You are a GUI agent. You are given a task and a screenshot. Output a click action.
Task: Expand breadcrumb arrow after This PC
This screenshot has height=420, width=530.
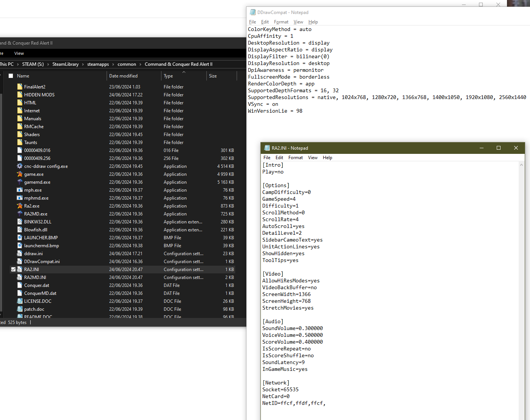coord(18,64)
